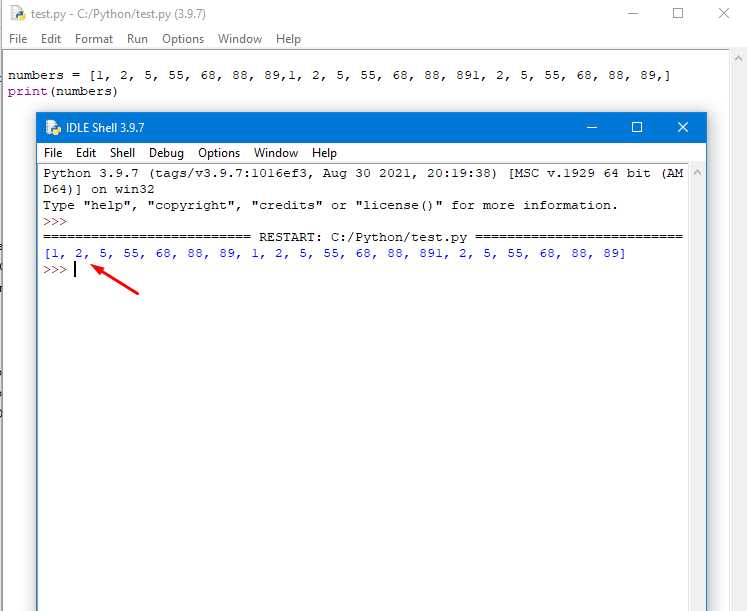Open Help menu in test.py editor
The height and width of the screenshot is (611, 747).
point(288,39)
